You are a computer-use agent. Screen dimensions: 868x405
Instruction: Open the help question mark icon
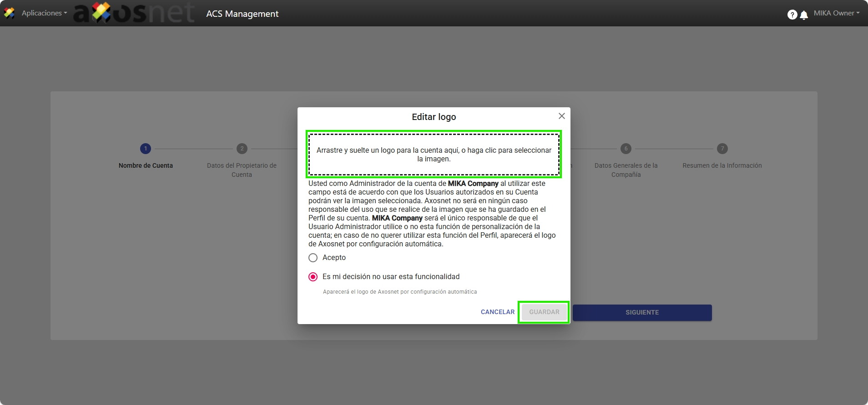(792, 15)
